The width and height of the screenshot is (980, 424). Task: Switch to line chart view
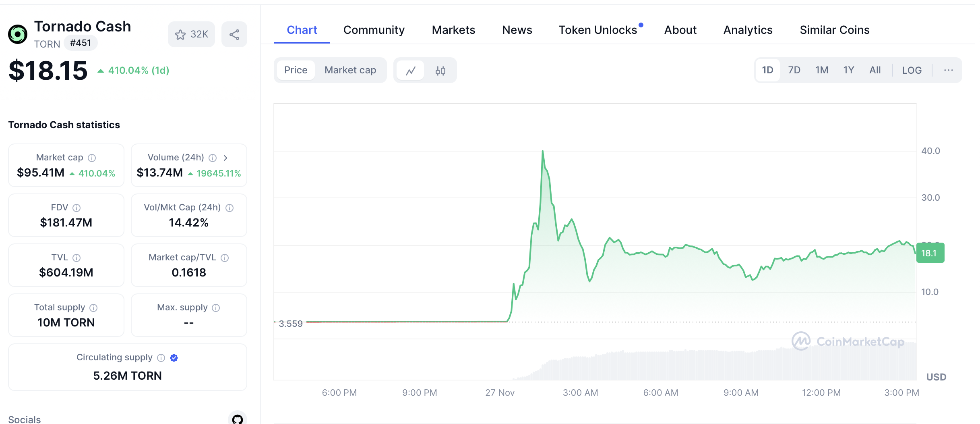(x=410, y=71)
